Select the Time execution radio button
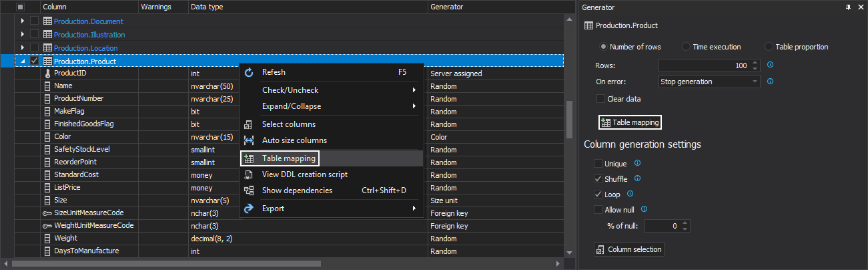This screenshot has width=868, height=270. tap(686, 47)
